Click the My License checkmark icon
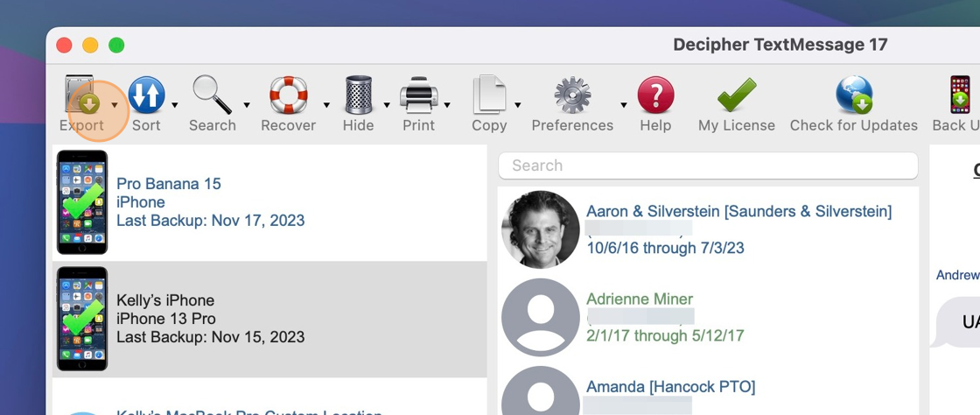 tap(736, 95)
